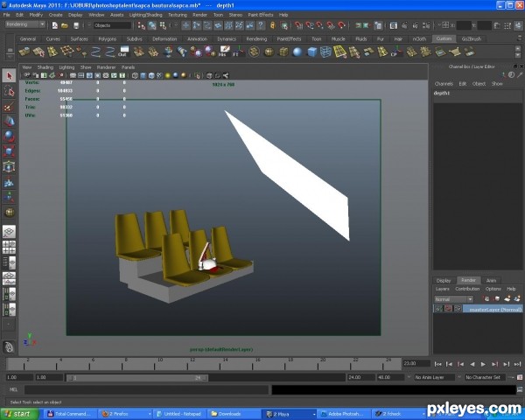Click the Select by component type icon
525x420 pixels.
coord(163,25)
